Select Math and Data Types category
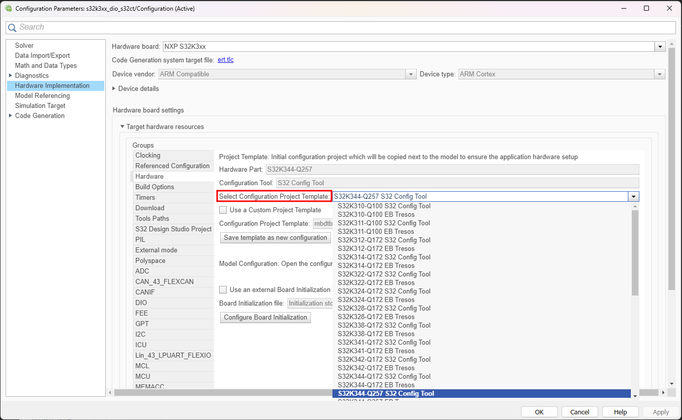The height and width of the screenshot is (420, 682). (46, 66)
